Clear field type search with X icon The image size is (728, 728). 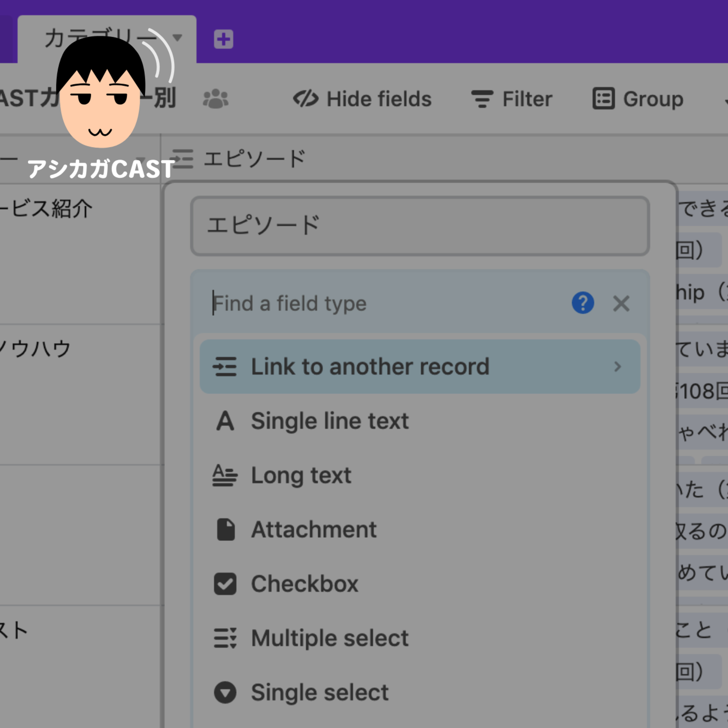621,303
